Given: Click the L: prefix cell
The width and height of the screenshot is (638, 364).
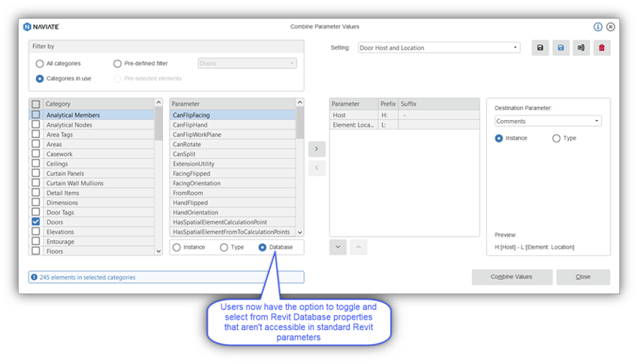Looking at the screenshot, I should [388, 125].
